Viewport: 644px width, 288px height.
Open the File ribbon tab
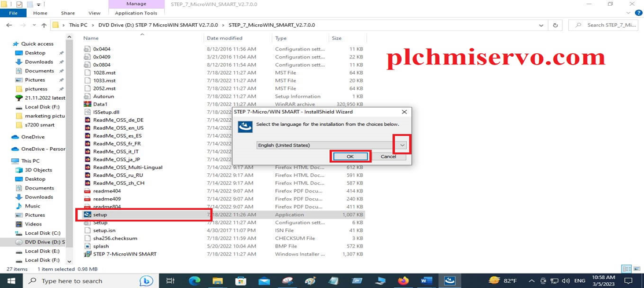point(13,13)
